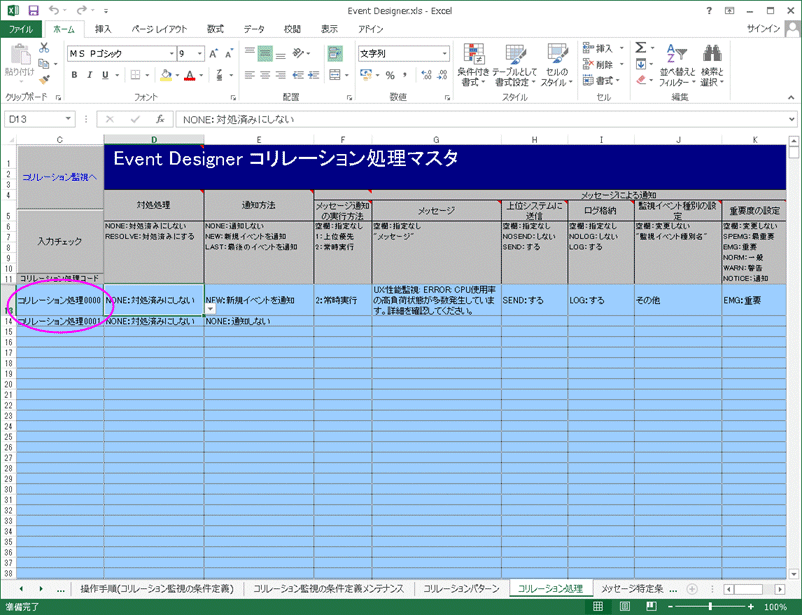Apply cell borders button

(136, 75)
